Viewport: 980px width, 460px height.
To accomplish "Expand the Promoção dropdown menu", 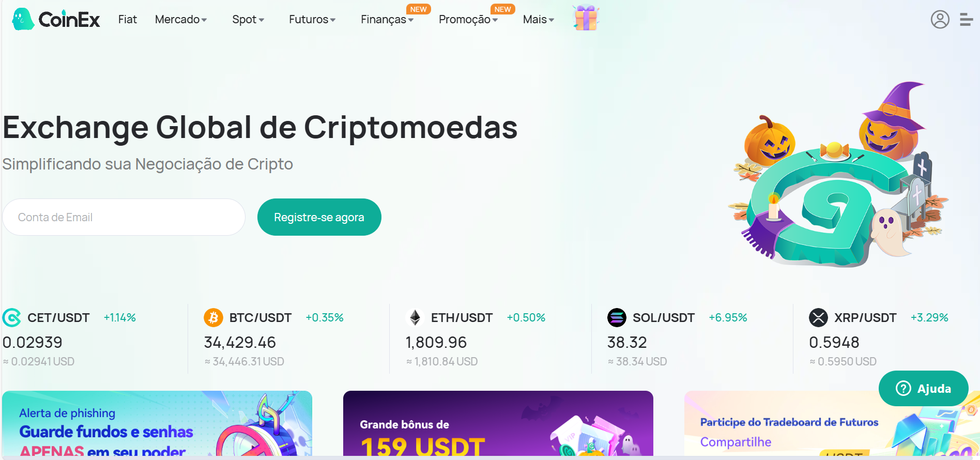I will point(468,20).
